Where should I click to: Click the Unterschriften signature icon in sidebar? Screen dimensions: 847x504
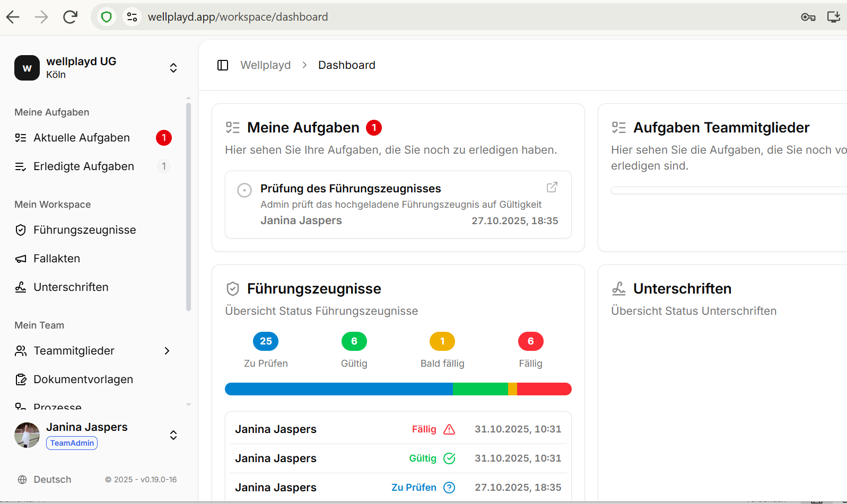coord(21,287)
